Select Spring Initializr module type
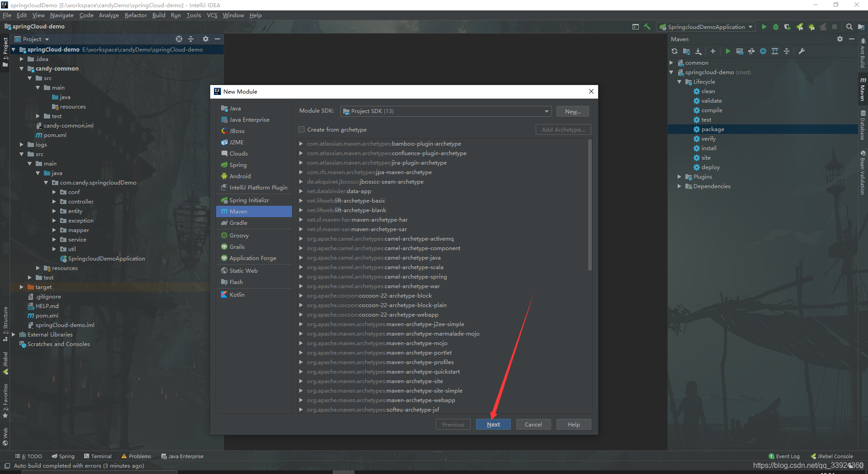Image resolution: width=868 pixels, height=474 pixels. 254,200
